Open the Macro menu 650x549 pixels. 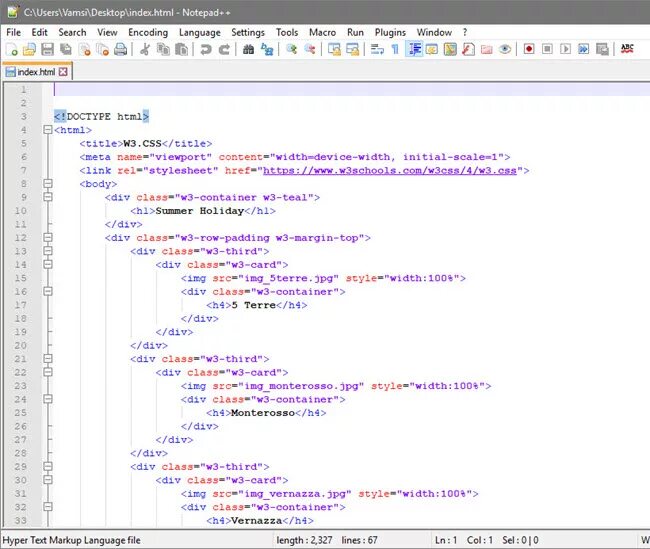coord(323,32)
